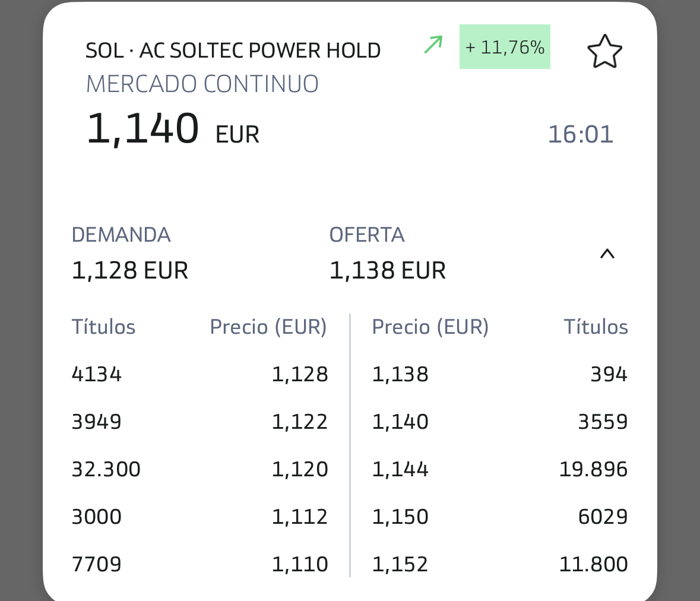Click the MERCADO CONTINUO label
700x601 pixels.
pos(202,84)
